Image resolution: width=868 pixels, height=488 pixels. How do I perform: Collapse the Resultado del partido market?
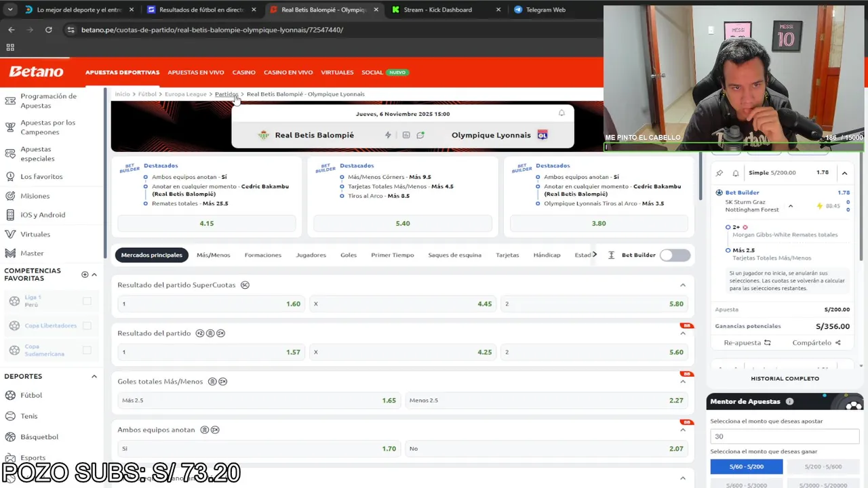tap(683, 333)
